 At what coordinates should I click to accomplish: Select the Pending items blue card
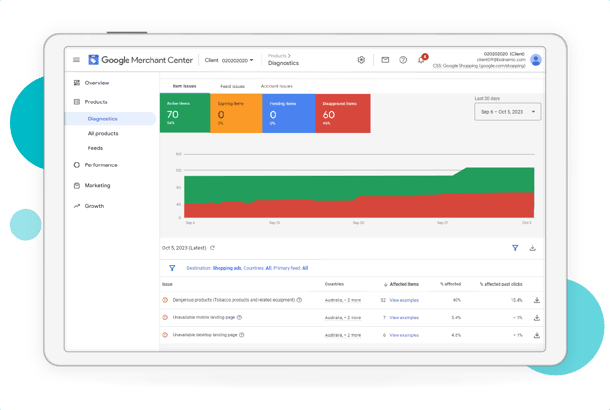pos(289,113)
